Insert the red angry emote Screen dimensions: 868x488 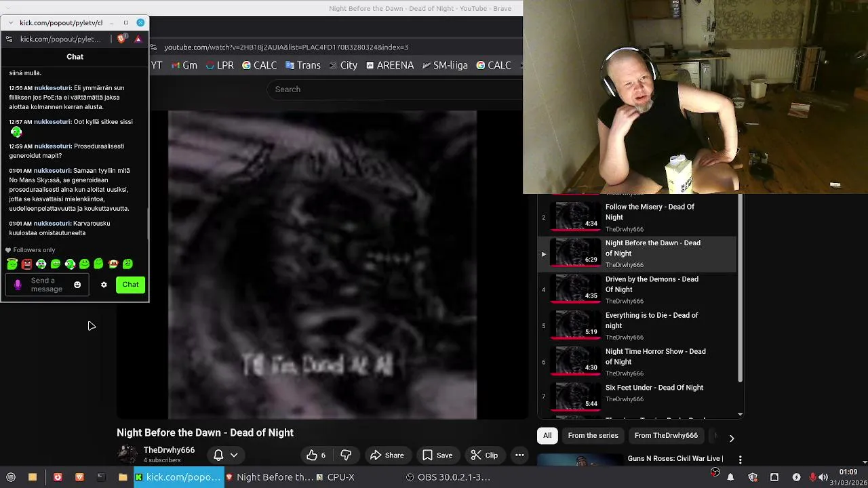tap(26, 264)
